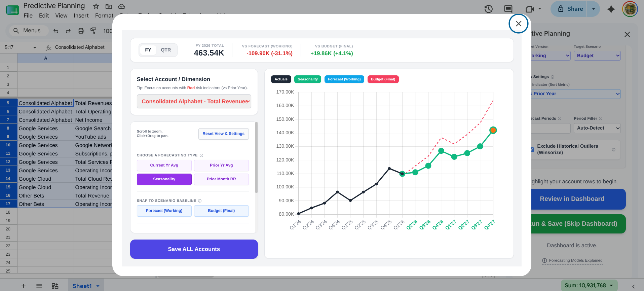The width and height of the screenshot is (644, 291).
Task: Toggle Seasonality series in chart legend
Action: pyautogui.click(x=307, y=79)
